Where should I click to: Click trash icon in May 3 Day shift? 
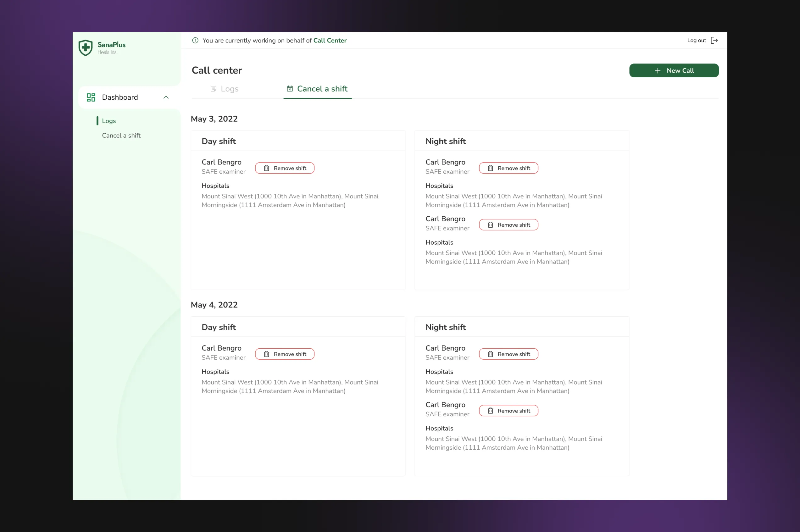pos(267,168)
